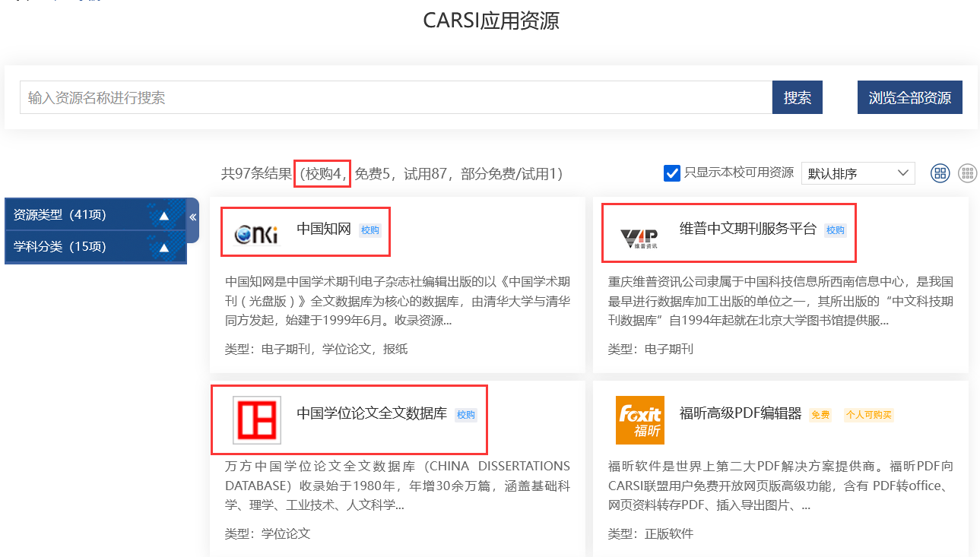Click 类型：电子期刊 line on 维普 card
Screen dimensions: 980x557
pos(651,349)
